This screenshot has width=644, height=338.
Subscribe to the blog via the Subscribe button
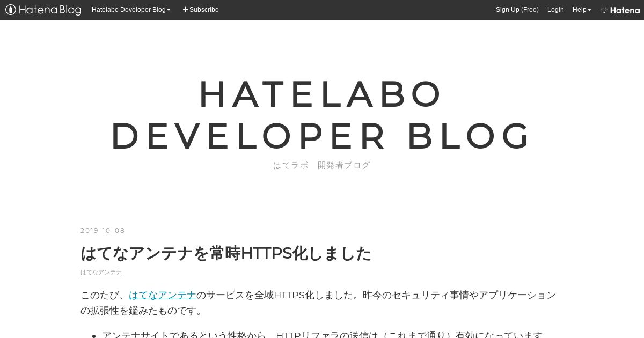[x=201, y=10]
